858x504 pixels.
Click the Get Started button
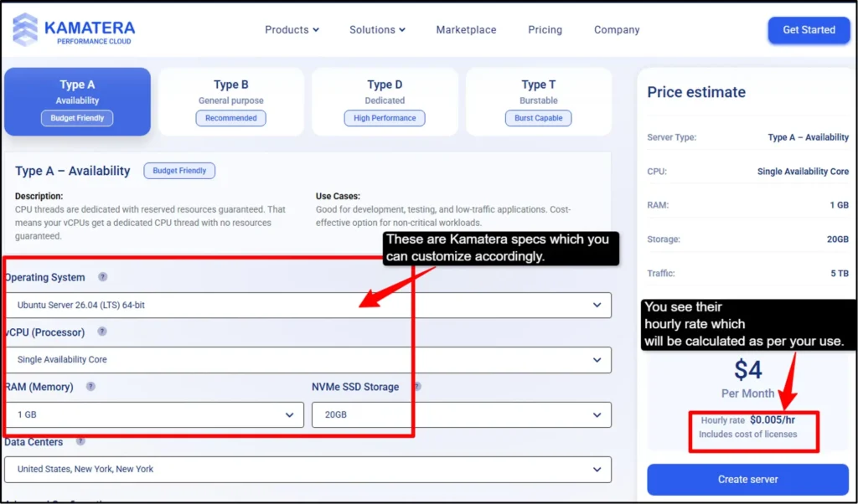[809, 30]
